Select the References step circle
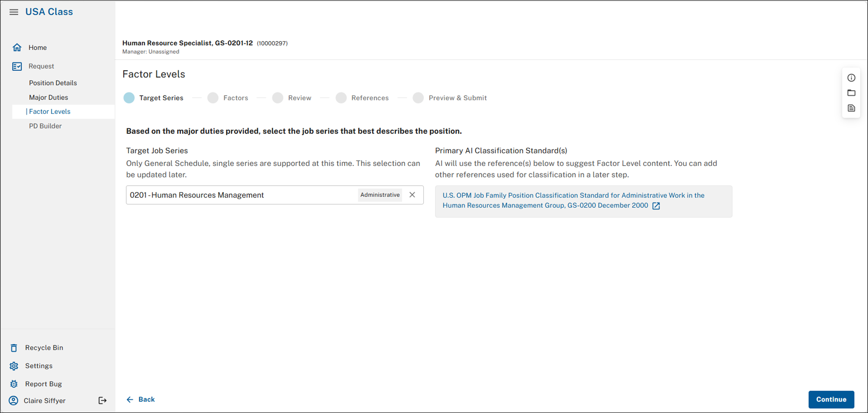868x413 pixels. [x=341, y=98]
